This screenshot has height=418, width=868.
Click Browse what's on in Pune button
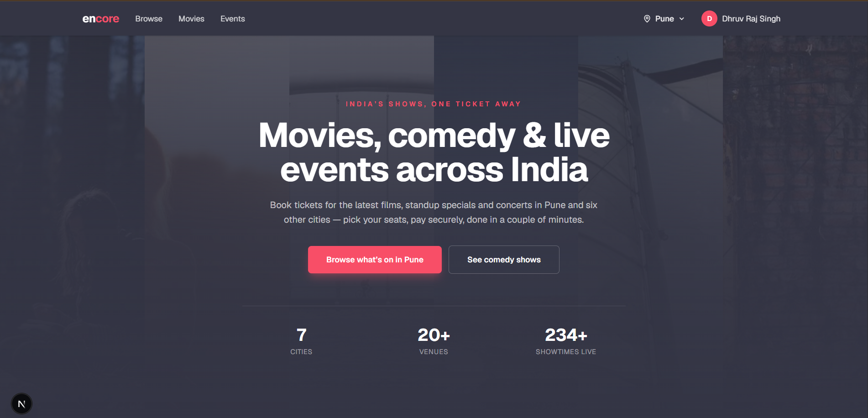click(x=375, y=260)
